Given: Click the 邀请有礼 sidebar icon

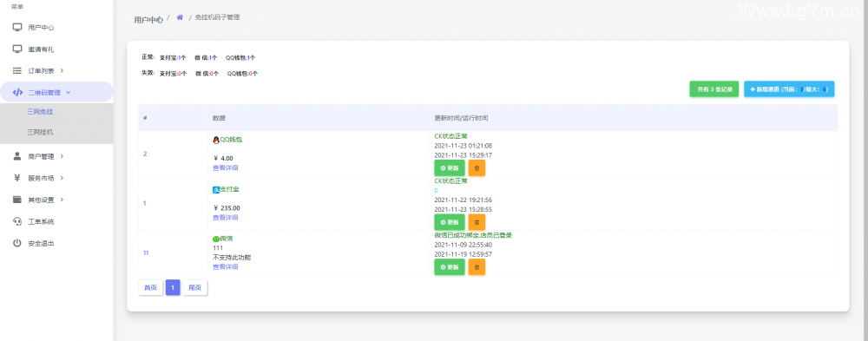Looking at the screenshot, I should (x=17, y=49).
